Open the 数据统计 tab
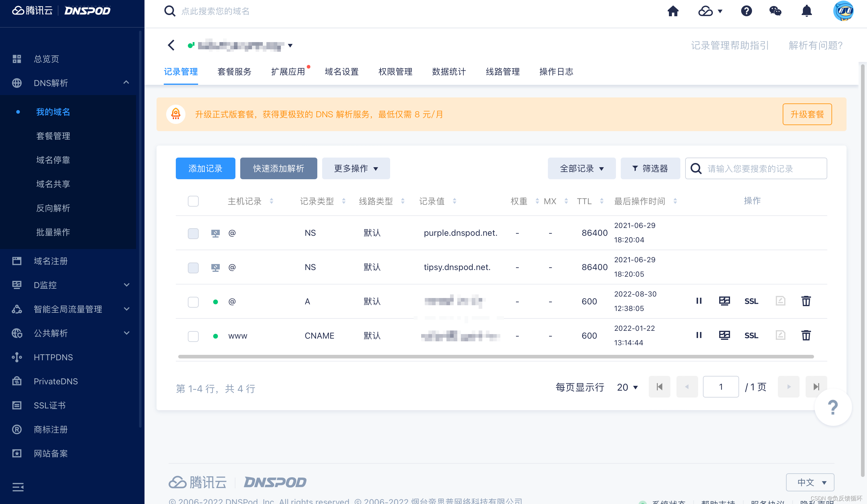 (449, 72)
